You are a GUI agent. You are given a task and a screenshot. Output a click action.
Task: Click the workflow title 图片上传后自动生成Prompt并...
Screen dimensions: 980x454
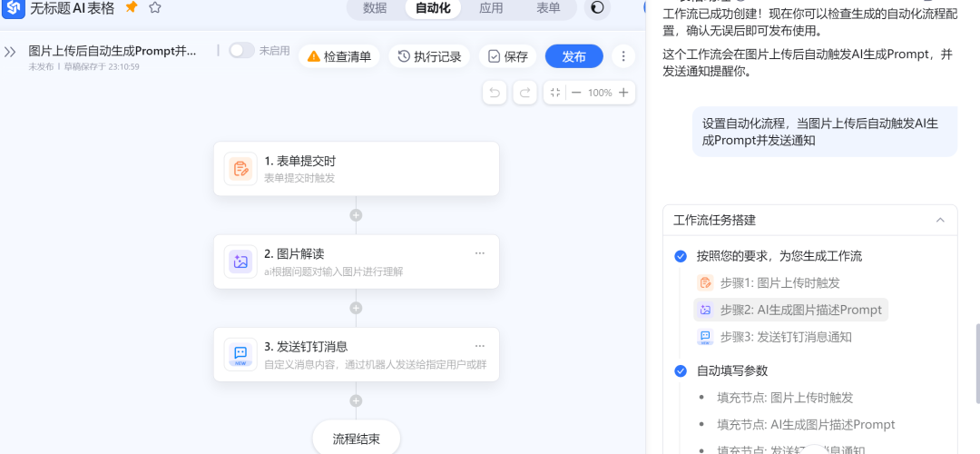click(113, 51)
